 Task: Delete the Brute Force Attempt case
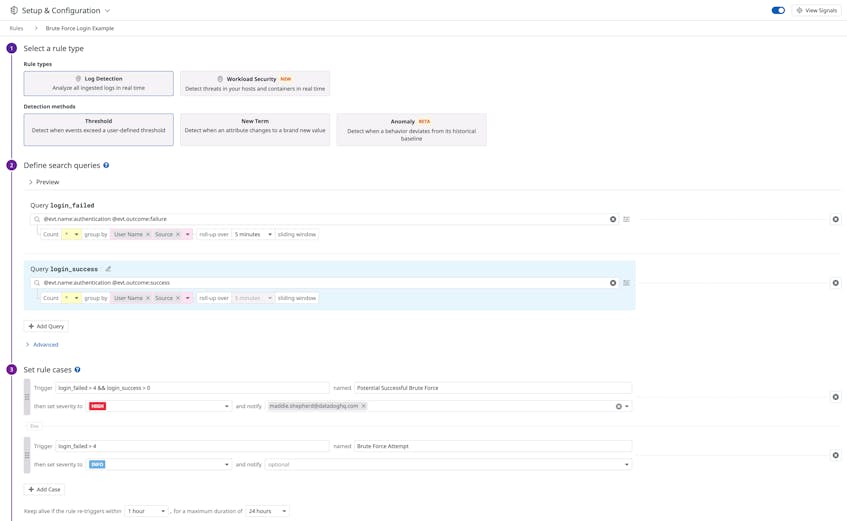click(x=835, y=455)
